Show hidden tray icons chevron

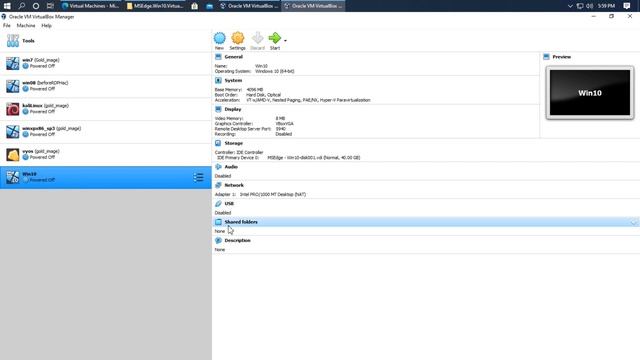(x=570, y=6)
